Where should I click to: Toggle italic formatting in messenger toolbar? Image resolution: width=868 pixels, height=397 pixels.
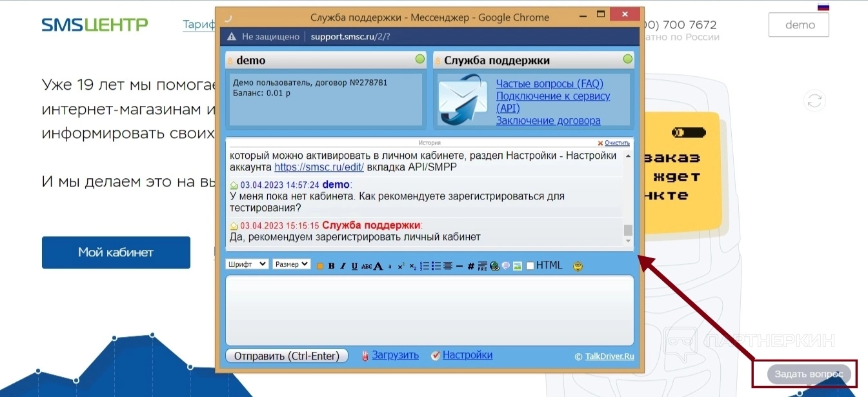343,266
